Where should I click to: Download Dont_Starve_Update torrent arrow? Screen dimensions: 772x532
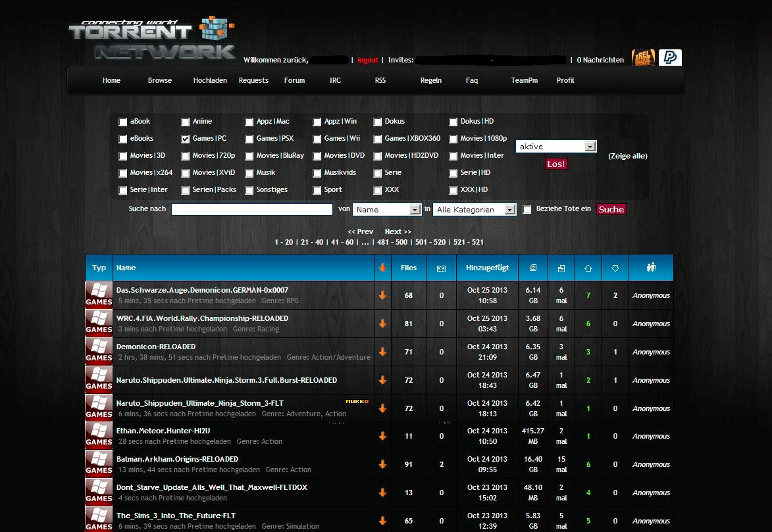click(382, 493)
